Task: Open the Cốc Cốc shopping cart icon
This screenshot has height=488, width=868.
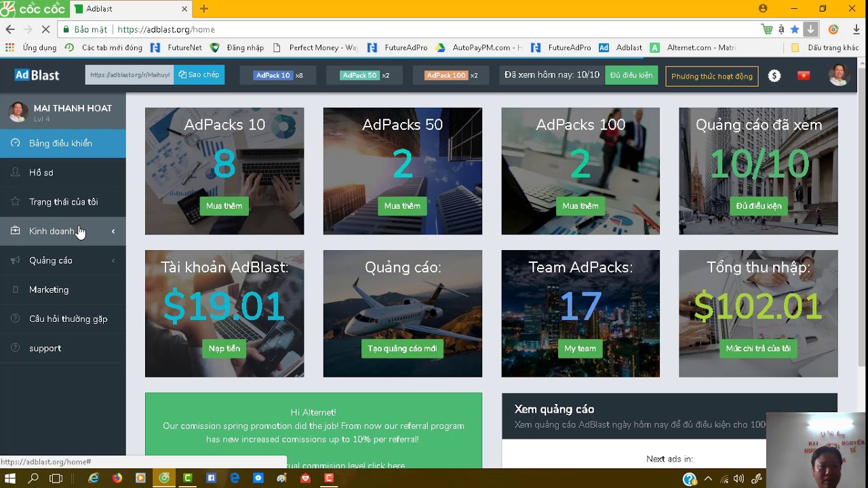Action: [x=767, y=30]
